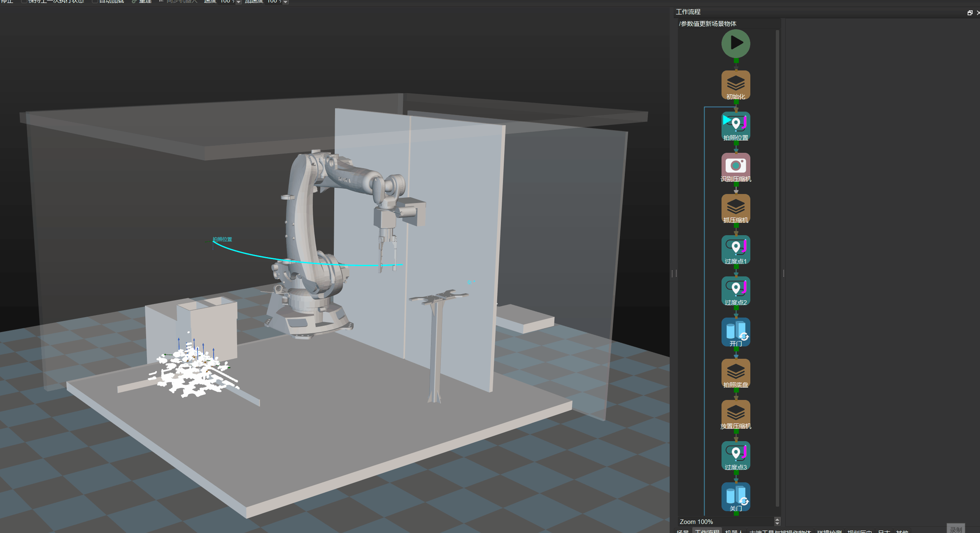This screenshot has height=533, width=980.
Task: Click the 录制 record button
Action: [956, 528]
